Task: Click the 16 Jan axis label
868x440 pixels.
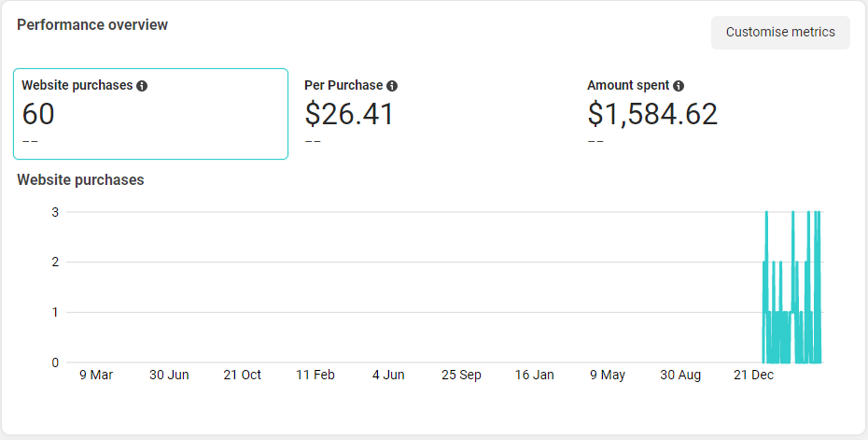Action: point(534,376)
